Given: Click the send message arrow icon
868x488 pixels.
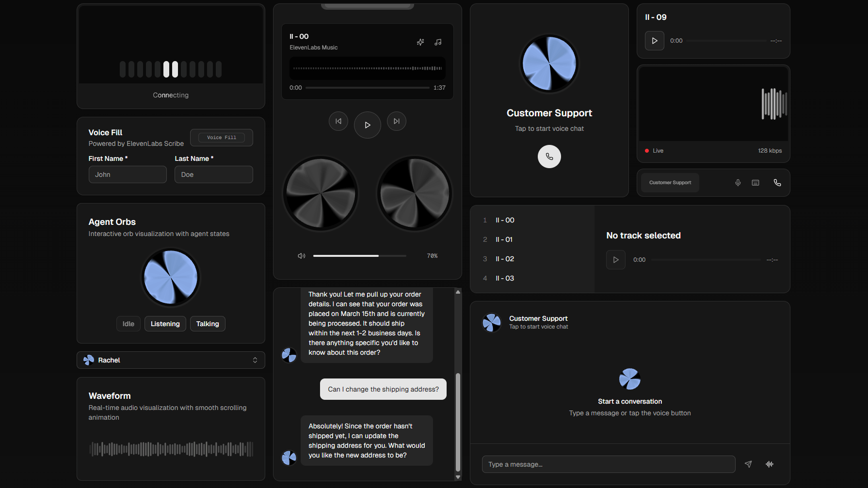Looking at the screenshot, I should coord(748,464).
